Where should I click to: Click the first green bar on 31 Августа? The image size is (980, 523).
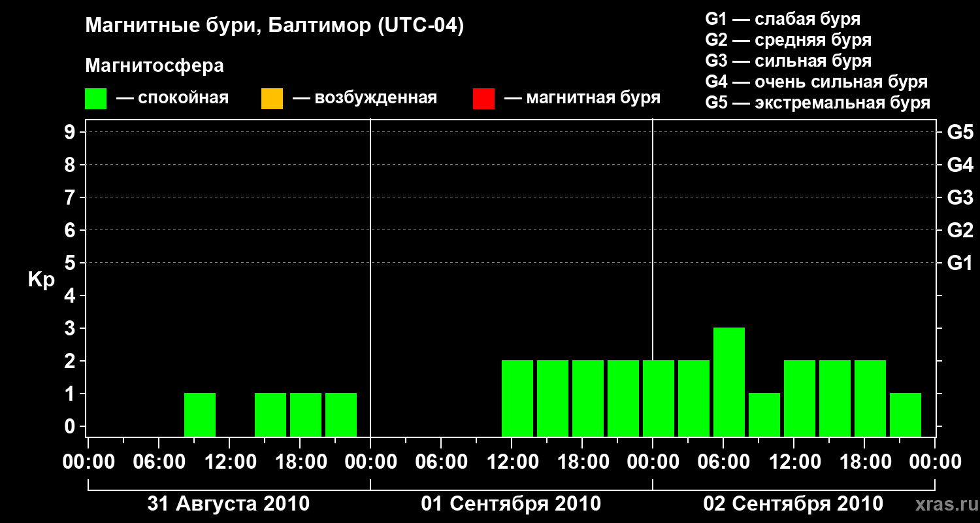200,414
